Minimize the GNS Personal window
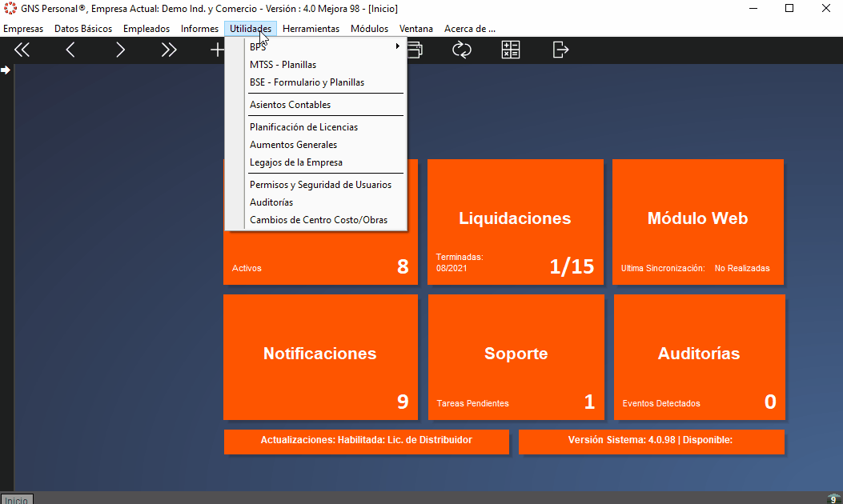The width and height of the screenshot is (843, 504). pyautogui.click(x=753, y=9)
